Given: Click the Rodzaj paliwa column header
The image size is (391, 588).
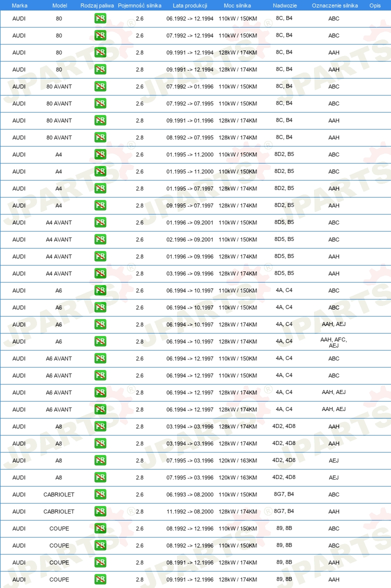Looking at the screenshot, I should pyautogui.click(x=97, y=5).
